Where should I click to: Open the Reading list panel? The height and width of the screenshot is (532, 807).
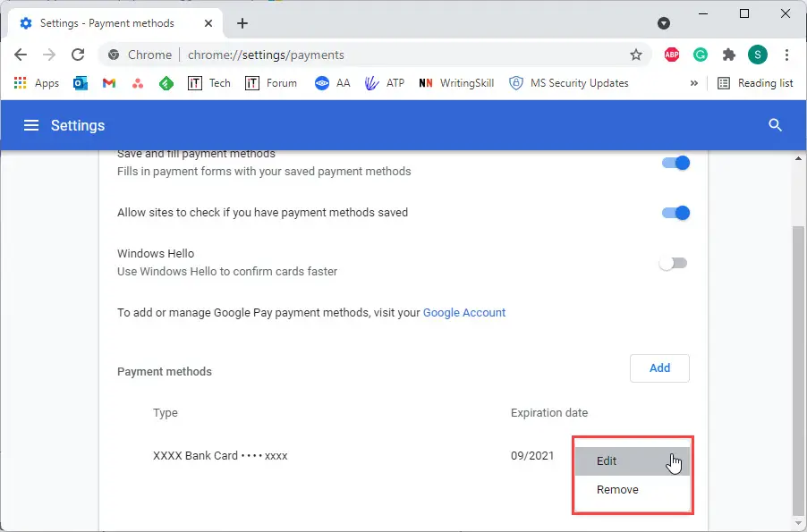click(755, 83)
